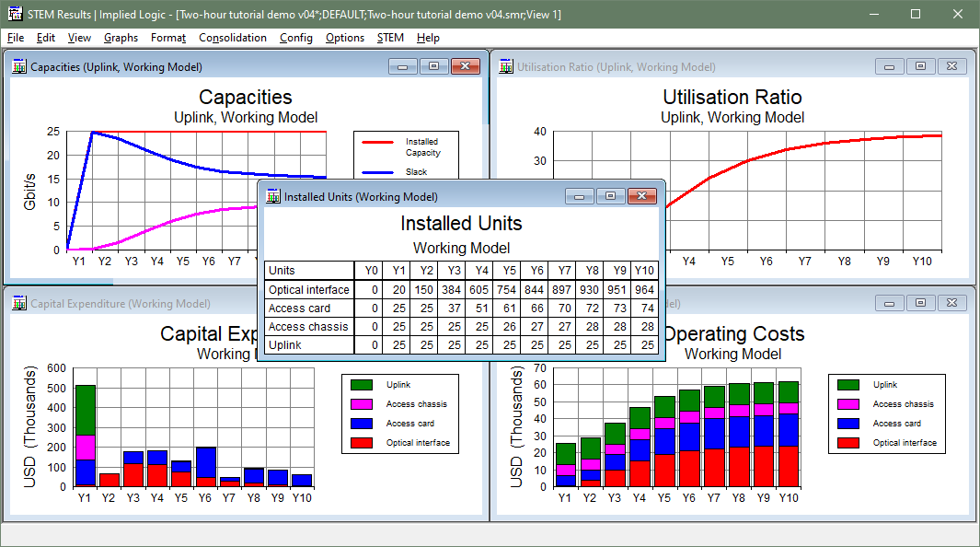Click red Optical interface swatch in Capital Expenditure legend

(x=362, y=443)
